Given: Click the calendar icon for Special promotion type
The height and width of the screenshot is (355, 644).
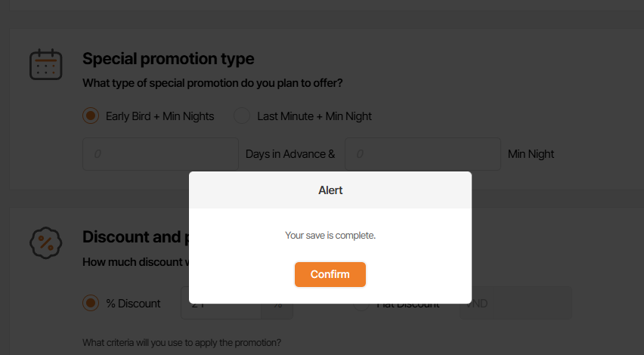Looking at the screenshot, I should 45,65.
